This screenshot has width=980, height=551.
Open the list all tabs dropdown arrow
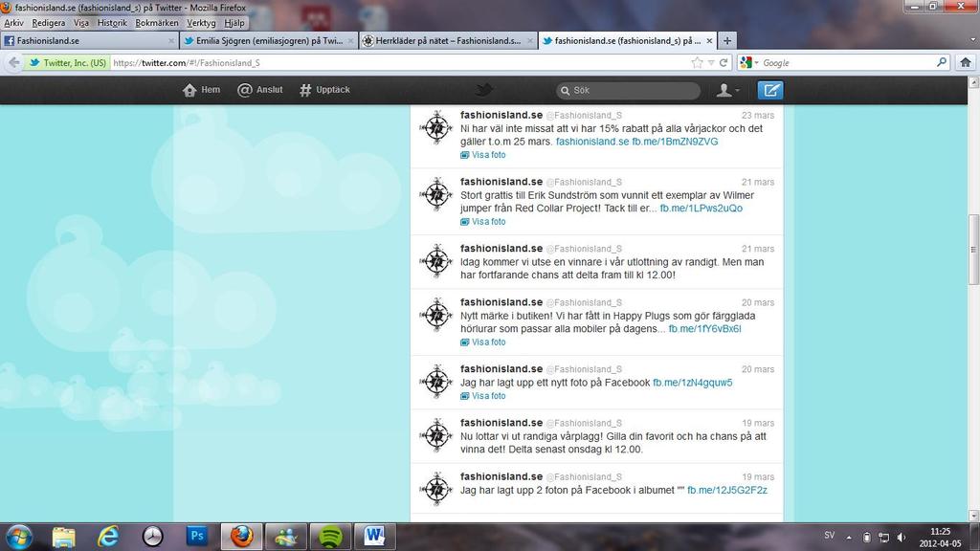point(973,40)
